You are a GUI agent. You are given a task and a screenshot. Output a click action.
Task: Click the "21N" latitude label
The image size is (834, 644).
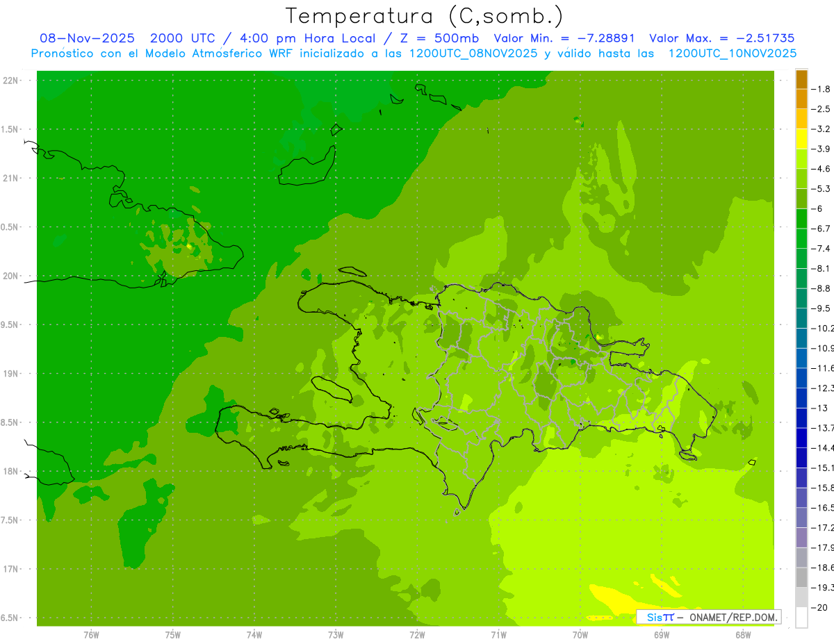point(12,178)
